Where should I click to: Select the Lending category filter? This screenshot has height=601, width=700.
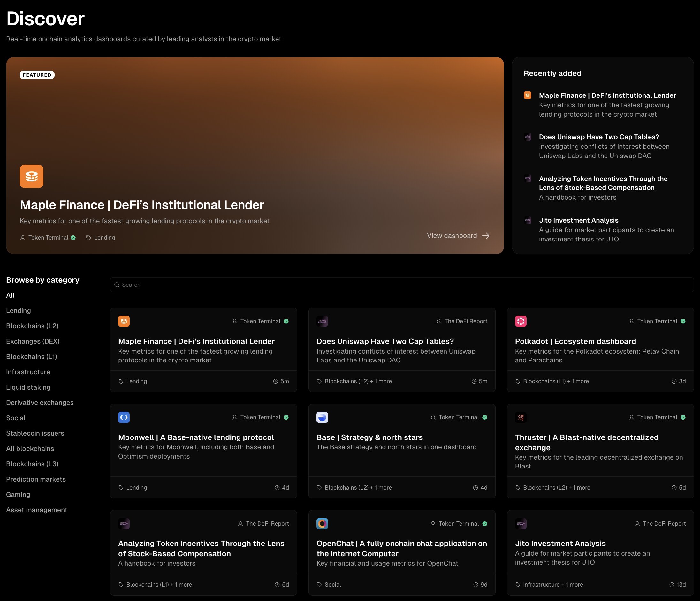click(18, 310)
